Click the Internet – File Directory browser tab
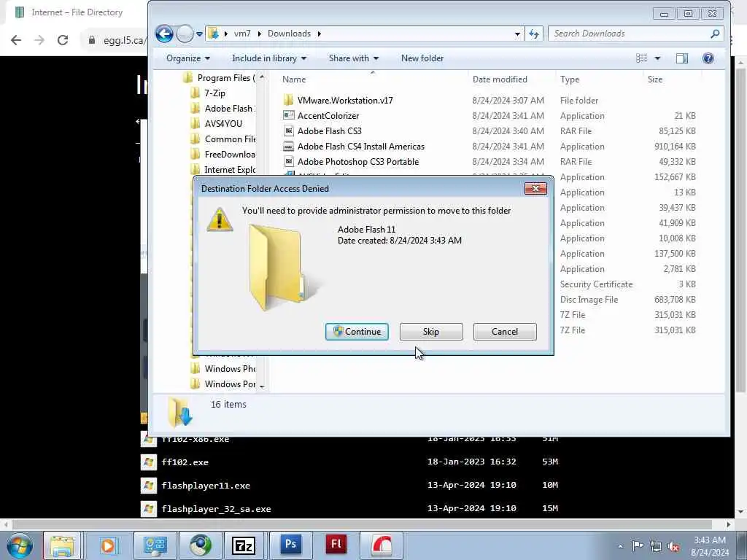 pyautogui.click(x=76, y=12)
